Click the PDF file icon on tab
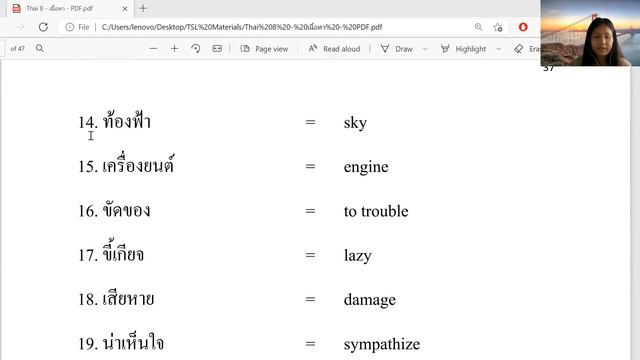The height and width of the screenshot is (360, 640). (16, 8)
